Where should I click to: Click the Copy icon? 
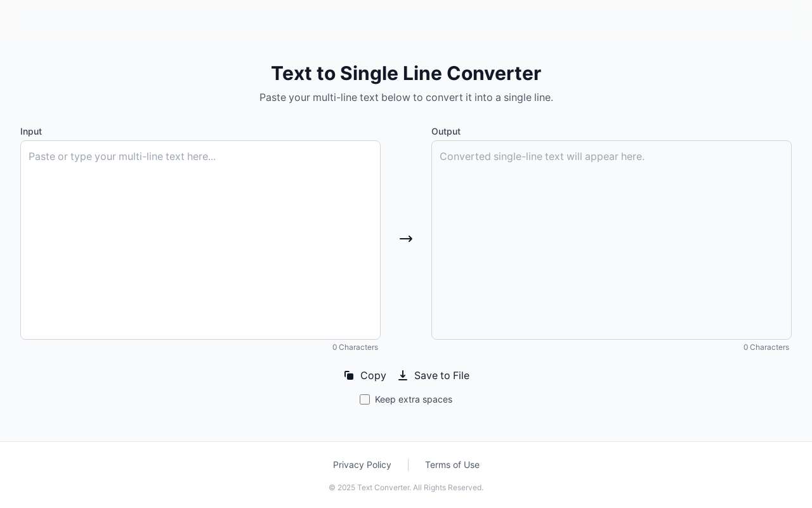(349, 375)
